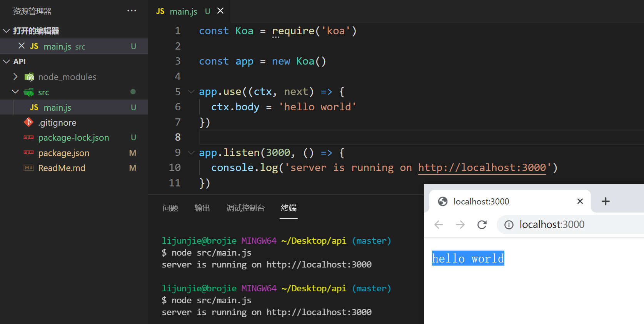Click line number 8 in the gutter
Image resolution: width=644 pixels, height=324 pixels.
(178, 137)
